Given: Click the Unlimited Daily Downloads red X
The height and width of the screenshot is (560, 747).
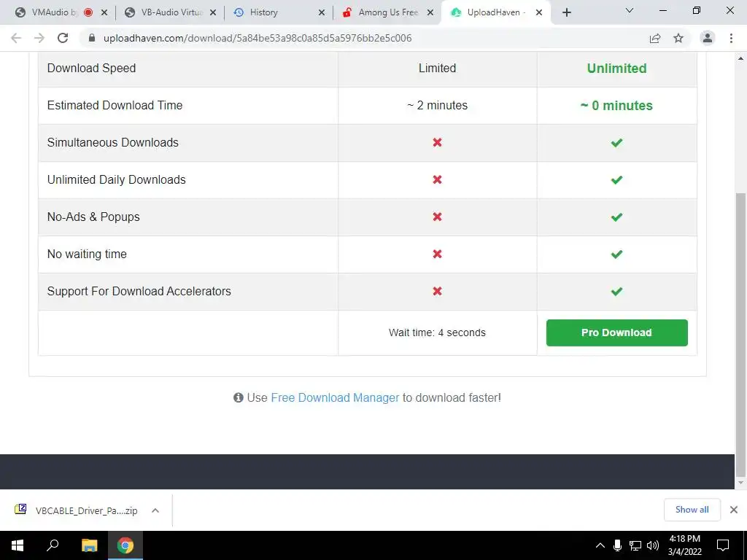Looking at the screenshot, I should pyautogui.click(x=438, y=179).
